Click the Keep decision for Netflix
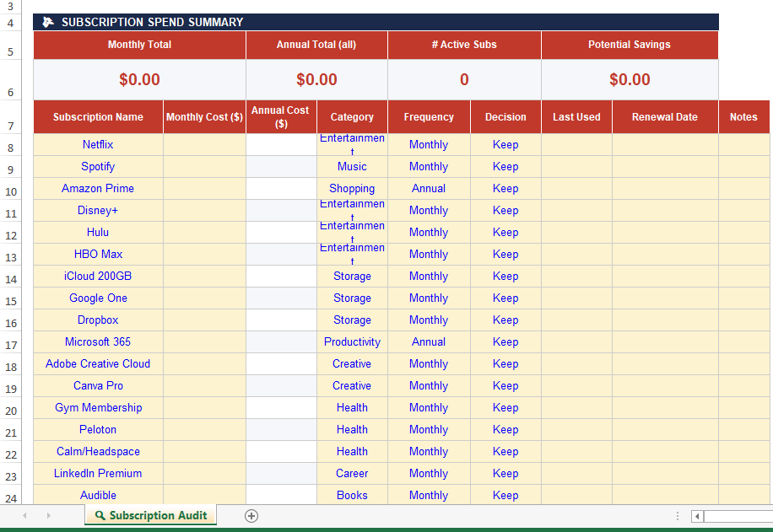The image size is (773, 532). click(x=505, y=145)
